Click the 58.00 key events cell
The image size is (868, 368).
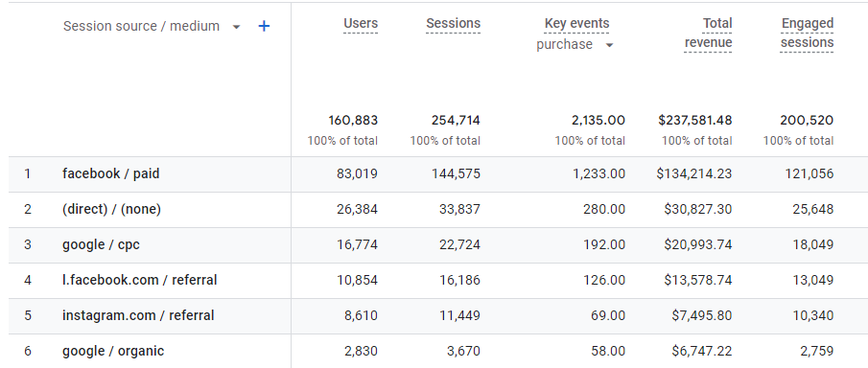click(x=608, y=351)
